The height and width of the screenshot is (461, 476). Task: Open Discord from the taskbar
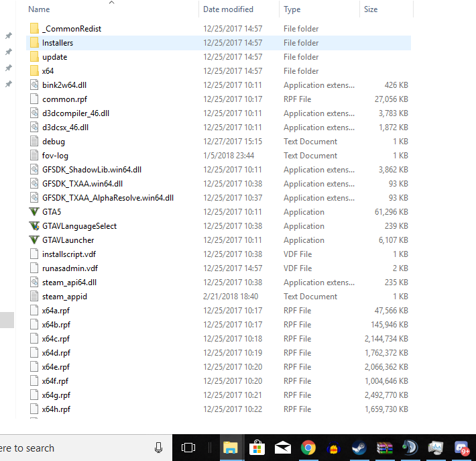click(x=461, y=448)
